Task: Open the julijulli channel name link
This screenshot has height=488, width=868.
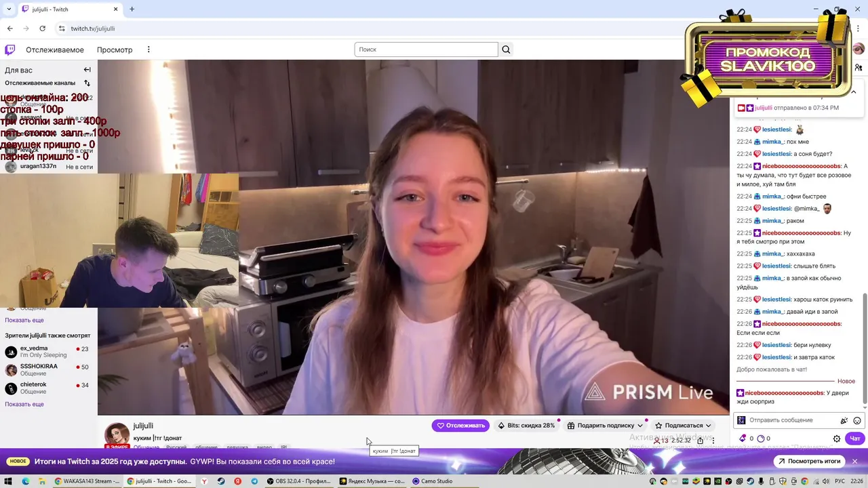Action: [143, 426]
